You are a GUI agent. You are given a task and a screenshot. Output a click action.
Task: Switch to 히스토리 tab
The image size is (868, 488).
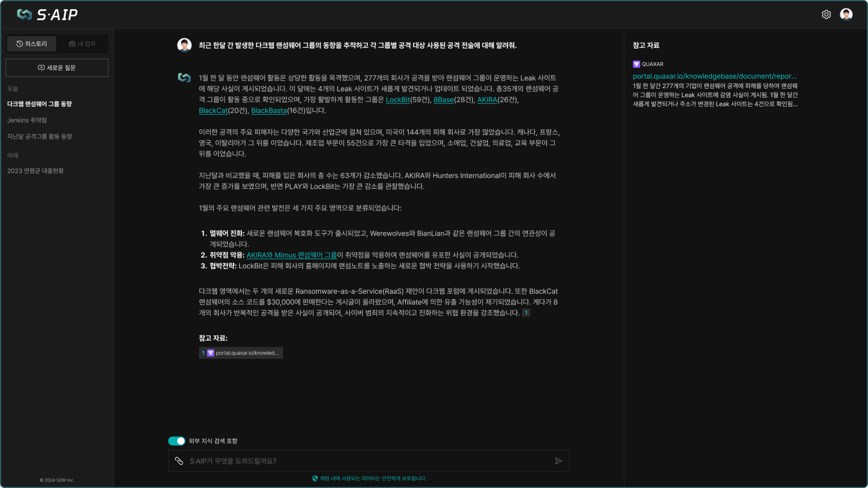(x=32, y=44)
